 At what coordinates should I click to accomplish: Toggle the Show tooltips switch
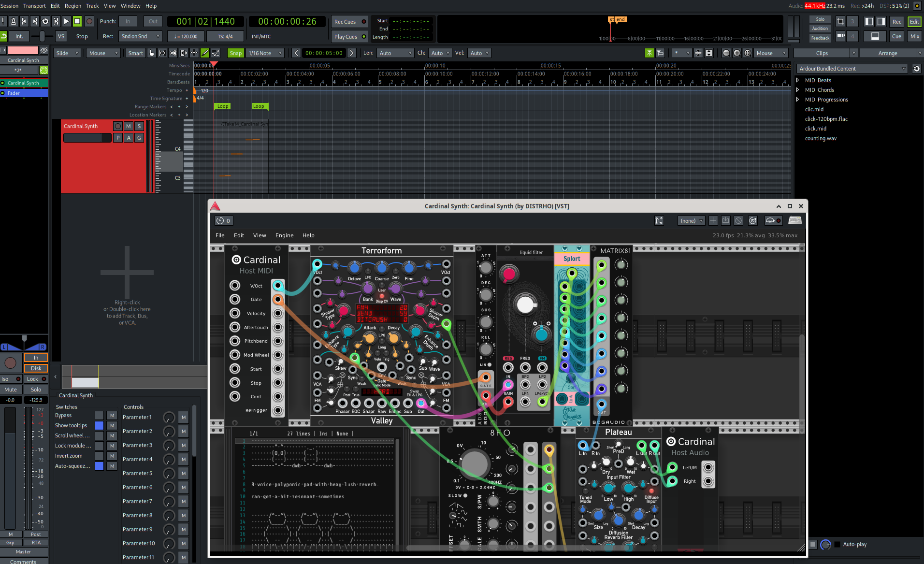99,425
